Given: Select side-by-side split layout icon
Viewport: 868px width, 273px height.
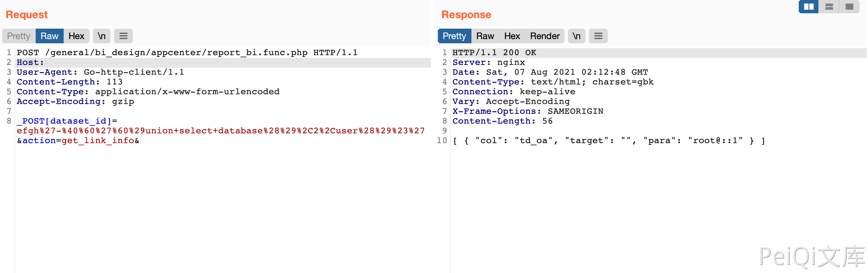Looking at the screenshot, I should tap(809, 7).
